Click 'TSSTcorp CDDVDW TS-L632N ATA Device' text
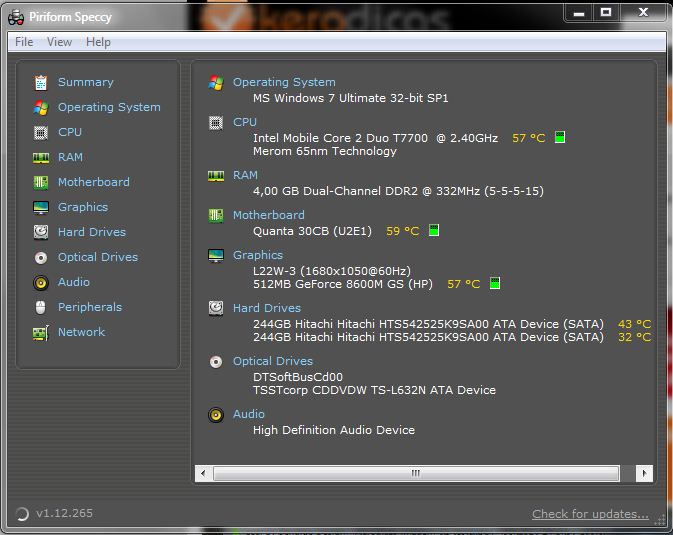673x535 pixels. click(374, 390)
